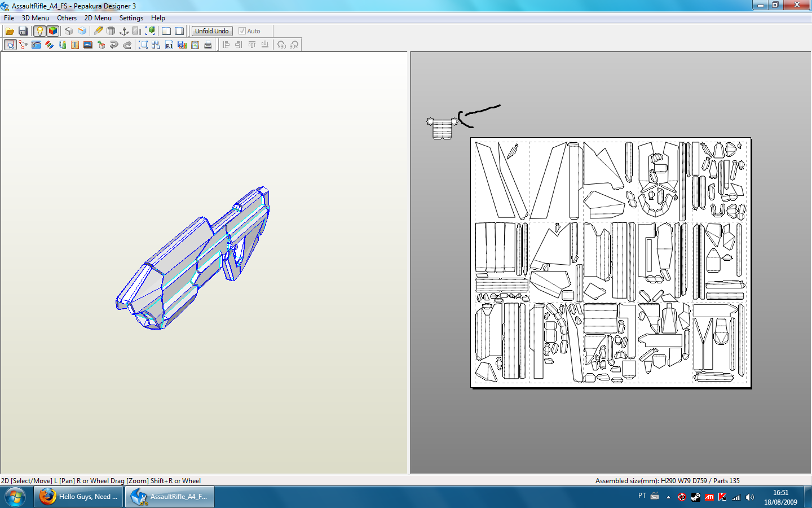The image size is (812, 508).
Task: Switch to Firefox 'Hello Guys, Need' taskbar window
Action: (x=78, y=497)
